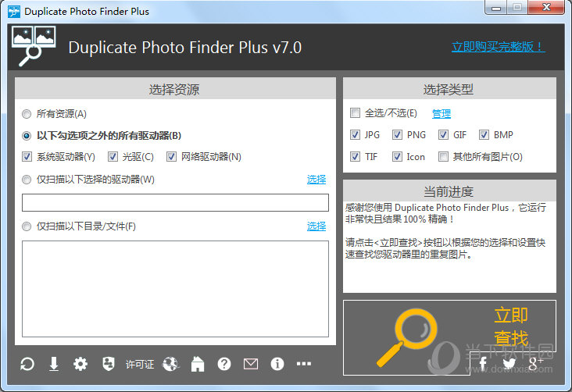Click the refresh/reset circular arrow icon
572x392 pixels.
tap(27, 364)
